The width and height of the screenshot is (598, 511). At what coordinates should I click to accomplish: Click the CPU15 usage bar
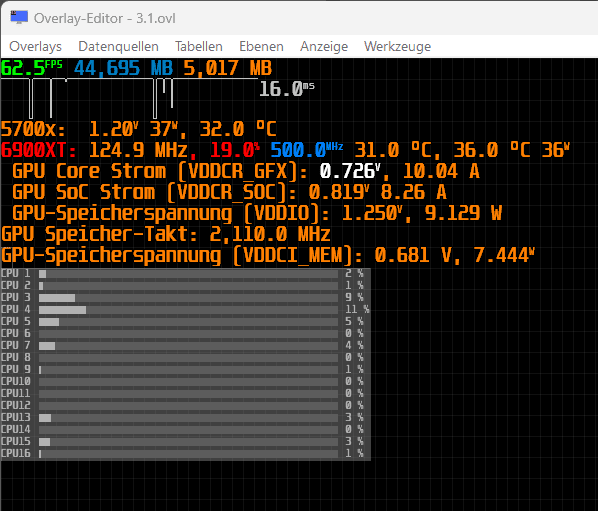pyautogui.click(x=188, y=442)
